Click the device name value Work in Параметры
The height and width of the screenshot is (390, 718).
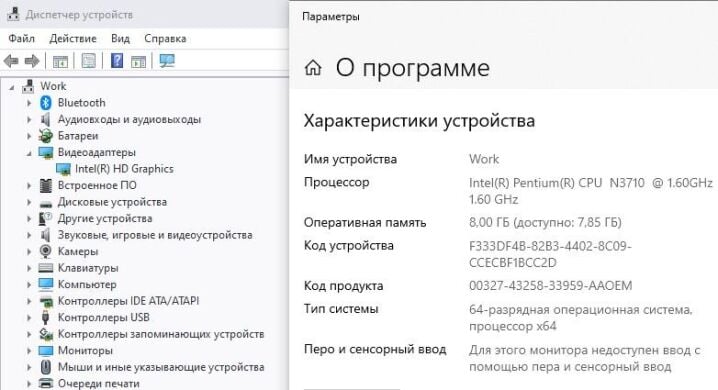(x=484, y=159)
